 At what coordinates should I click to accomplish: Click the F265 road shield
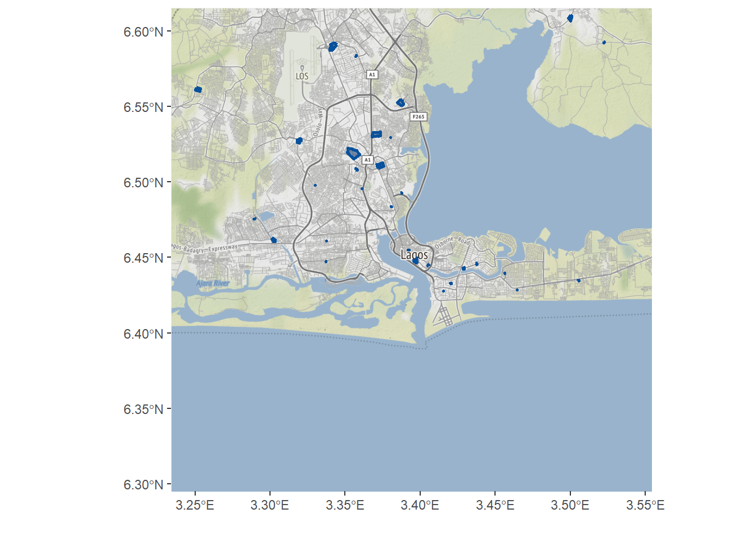[x=418, y=117]
